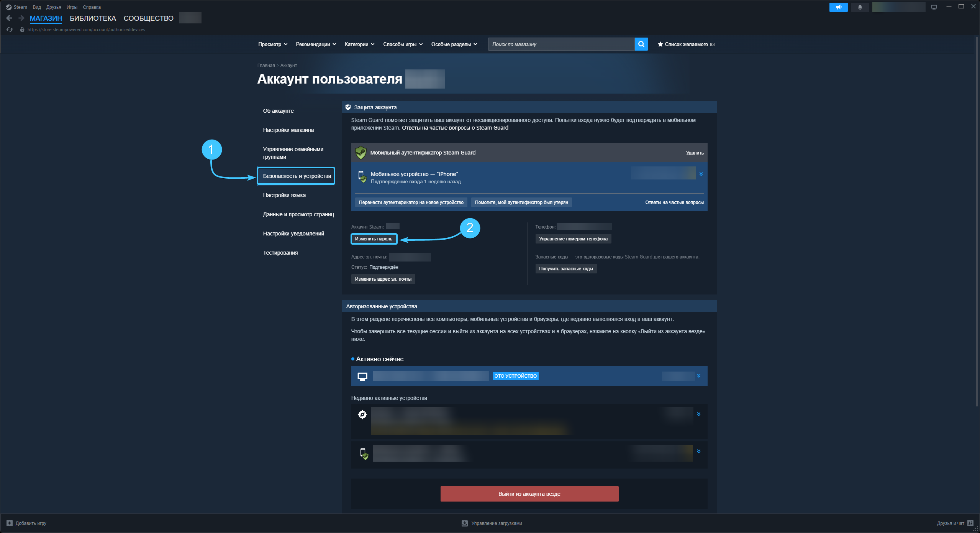This screenshot has height=533, width=980.
Task: Click Получить запасные коды button
Action: (x=565, y=269)
